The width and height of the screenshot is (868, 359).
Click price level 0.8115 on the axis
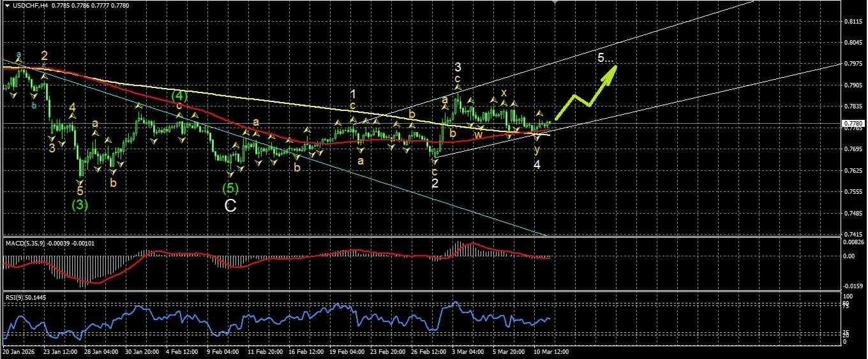[x=853, y=21]
